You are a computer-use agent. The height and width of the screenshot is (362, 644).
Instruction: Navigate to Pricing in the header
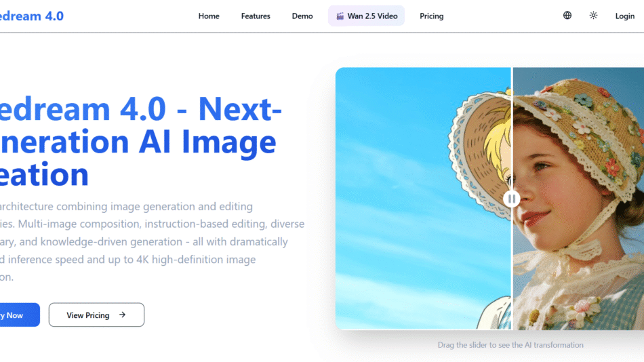431,16
